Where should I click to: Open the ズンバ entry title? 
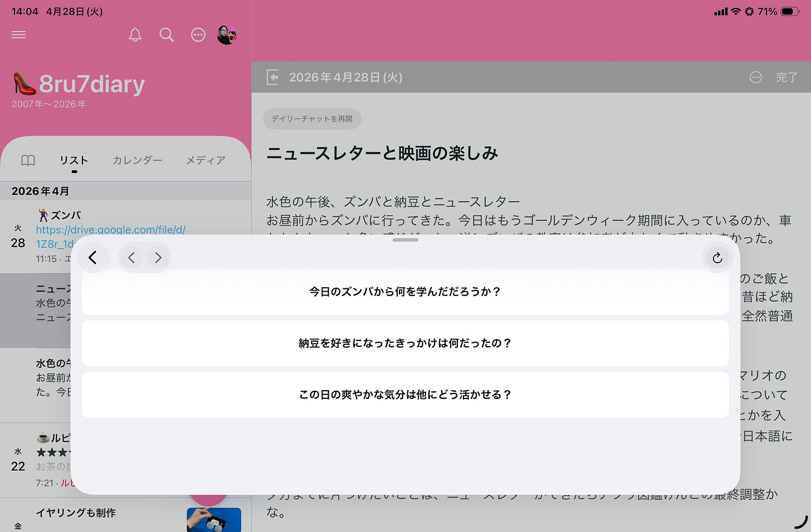pos(60,215)
